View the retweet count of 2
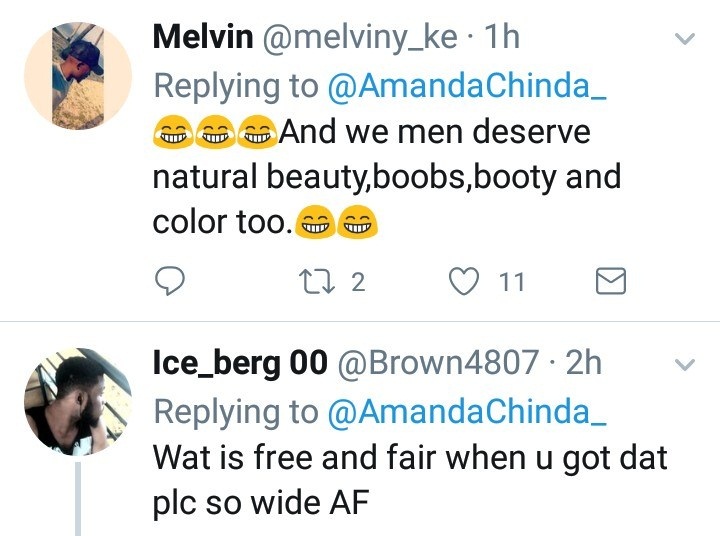This screenshot has height=536, width=720. [358, 283]
